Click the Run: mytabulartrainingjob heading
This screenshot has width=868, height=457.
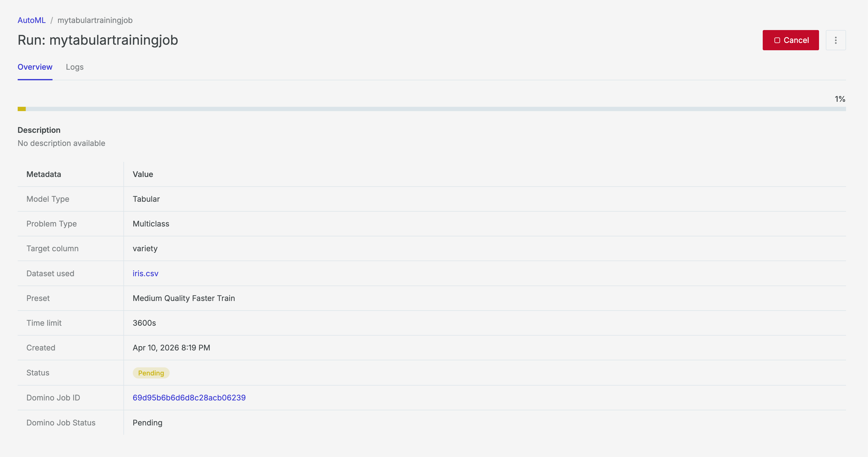[98, 40]
